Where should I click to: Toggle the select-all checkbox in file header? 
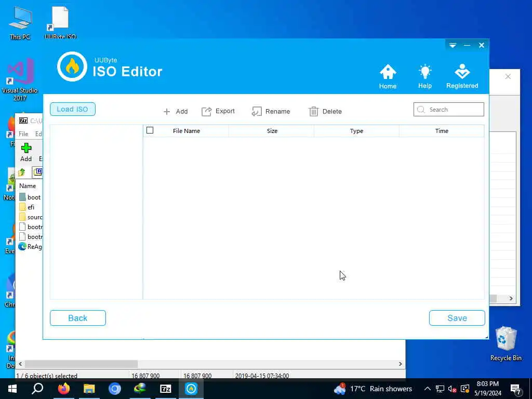[150, 130]
